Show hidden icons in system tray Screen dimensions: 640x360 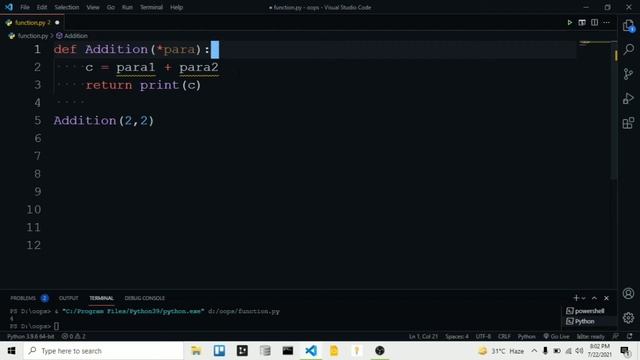(534, 351)
